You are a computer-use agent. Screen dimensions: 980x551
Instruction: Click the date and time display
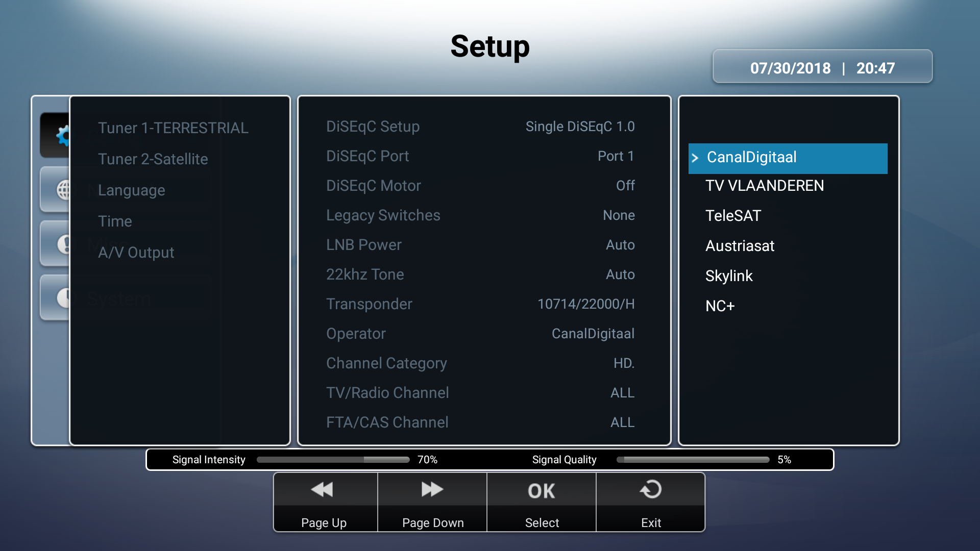click(x=822, y=68)
